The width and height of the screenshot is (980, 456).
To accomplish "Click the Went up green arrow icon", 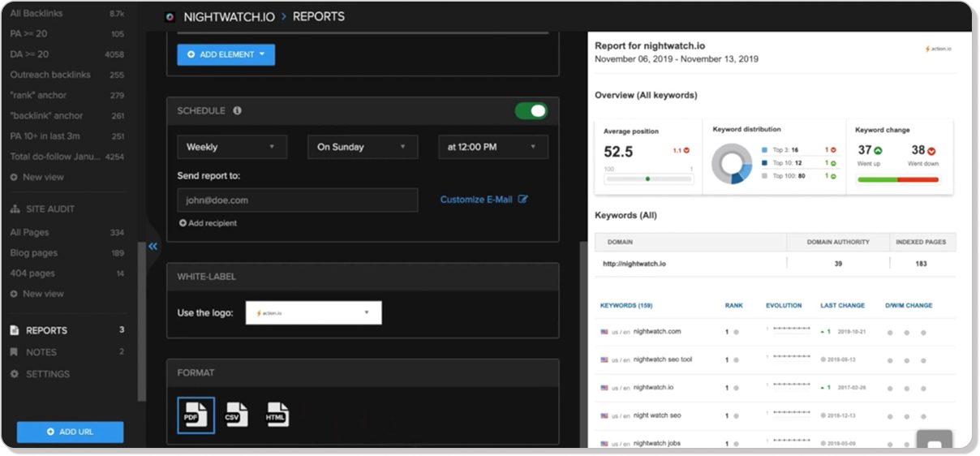I will [878, 150].
